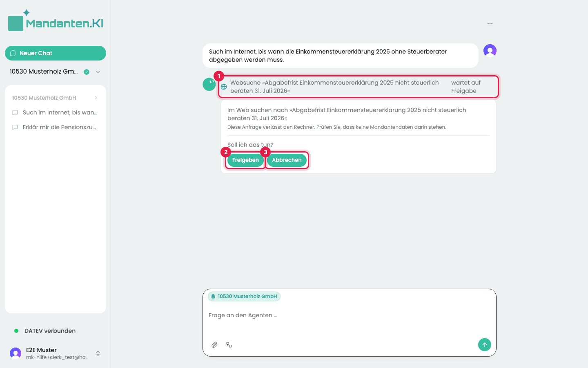Click the 'Im Web suchen nach' description text

347,114
